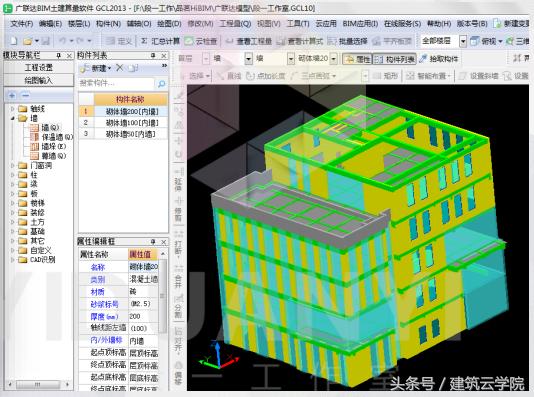Click 查看计算式 view formula
The height and width of the screenshot is (397, 534).
pyautogui.click(x=300, y=41)
